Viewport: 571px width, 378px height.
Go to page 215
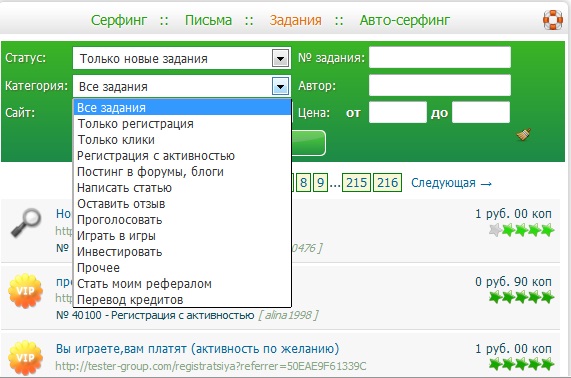pos(357,182)
